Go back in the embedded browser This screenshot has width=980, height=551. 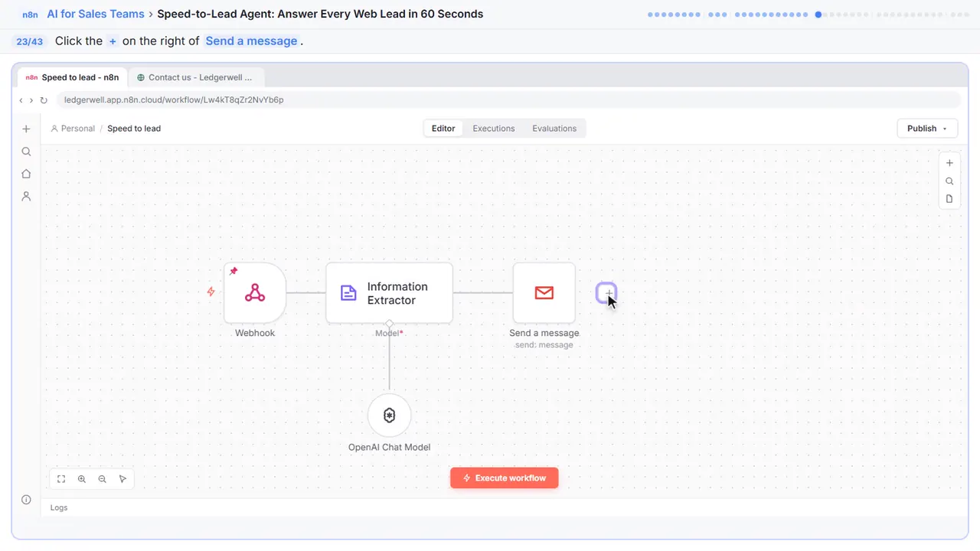point(21,100)
